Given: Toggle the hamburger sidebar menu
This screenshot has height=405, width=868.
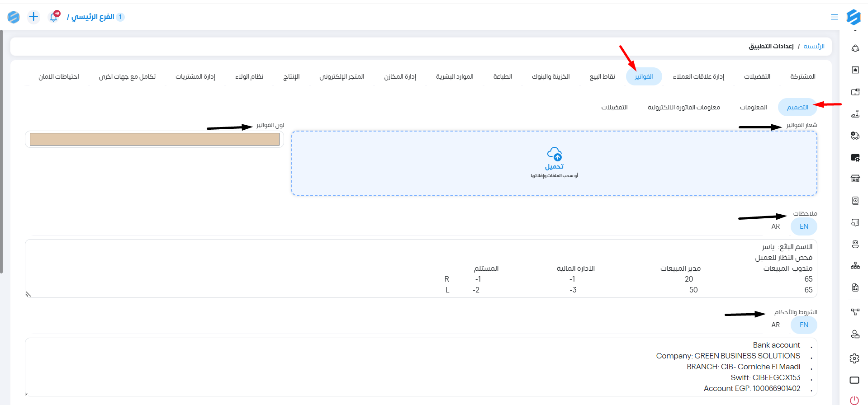Looking at the screenshot, I should [x=834, y=17].
